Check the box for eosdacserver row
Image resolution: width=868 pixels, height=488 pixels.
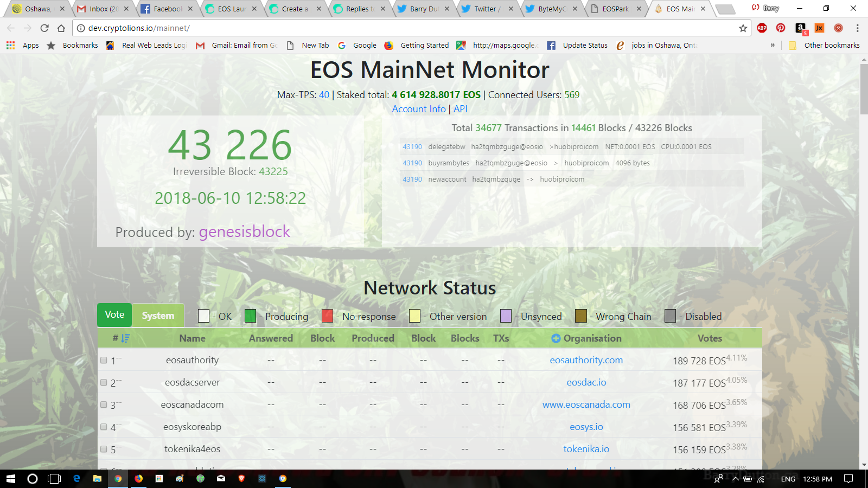[x=104, y=382]
